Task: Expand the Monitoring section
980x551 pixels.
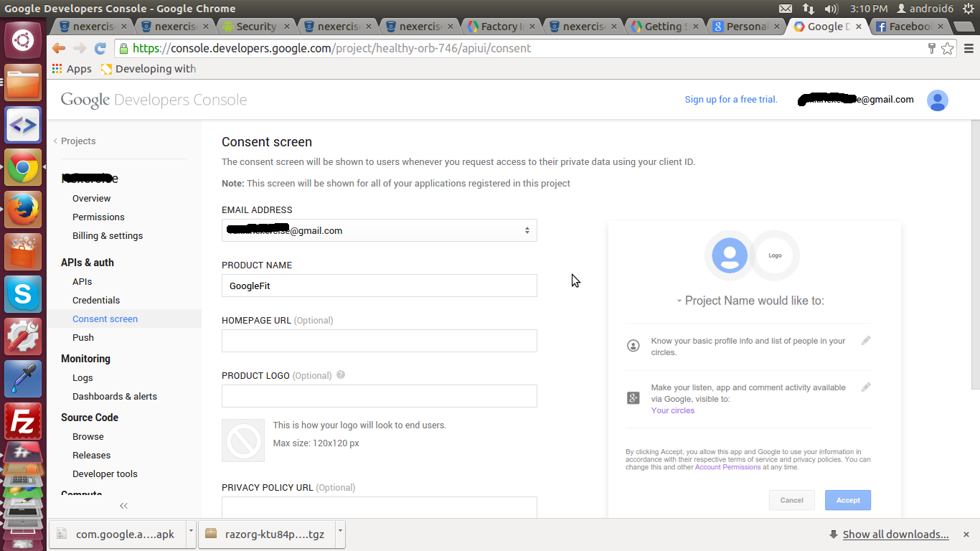Action: pyautogui.click(x=85, y=359)
